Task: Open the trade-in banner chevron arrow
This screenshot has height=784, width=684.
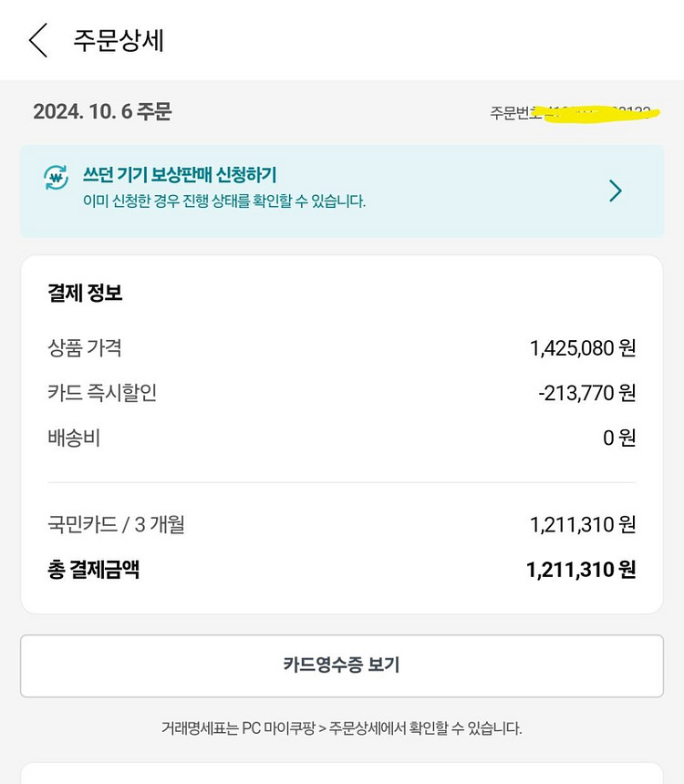Action: pyautogui.click(x=616, y=191)
